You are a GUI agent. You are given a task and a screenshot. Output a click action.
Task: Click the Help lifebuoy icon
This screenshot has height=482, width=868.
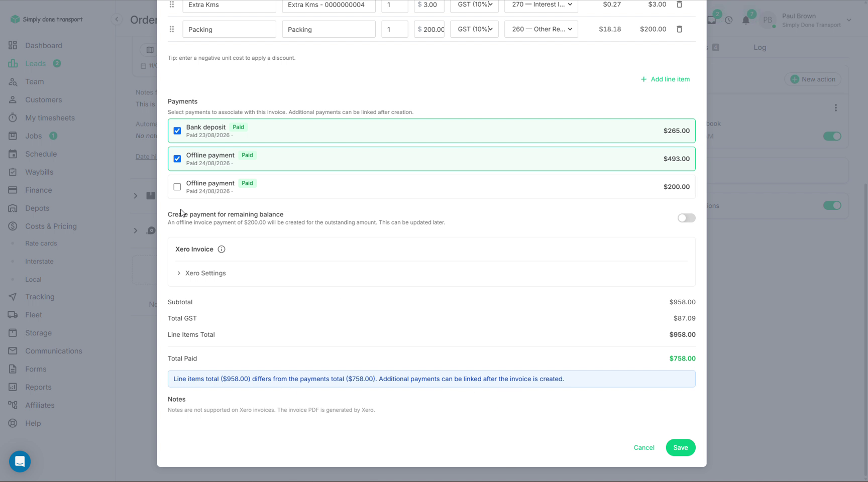pos(13,423)
